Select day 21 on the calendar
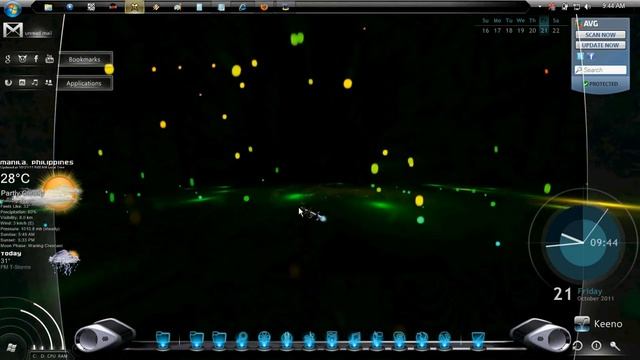640x360 pixels. [544, 31]
